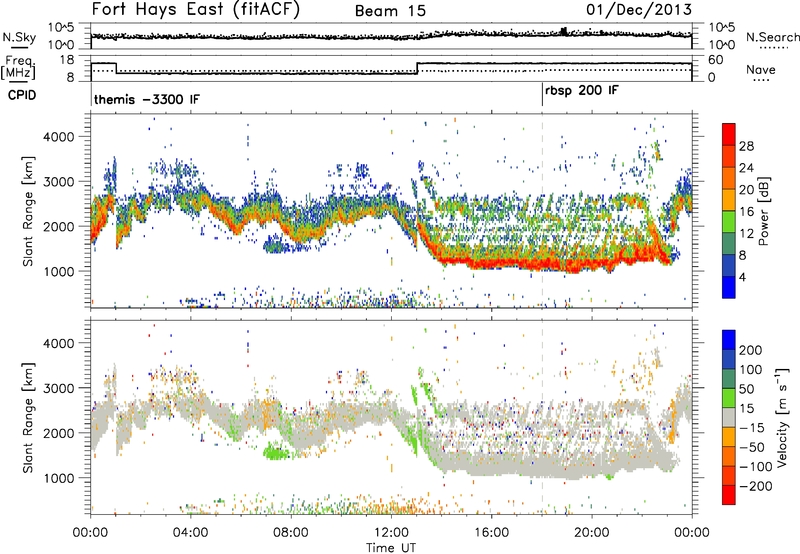Click the 'CPID' row label
800x554 pixels.
click(22, 95)
